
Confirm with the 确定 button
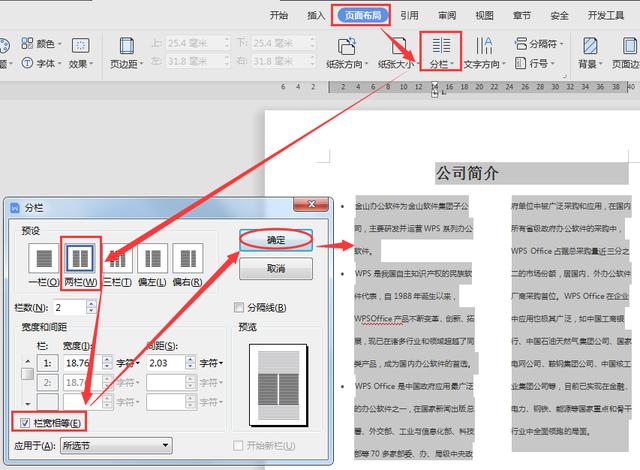[x=276, y=240]
